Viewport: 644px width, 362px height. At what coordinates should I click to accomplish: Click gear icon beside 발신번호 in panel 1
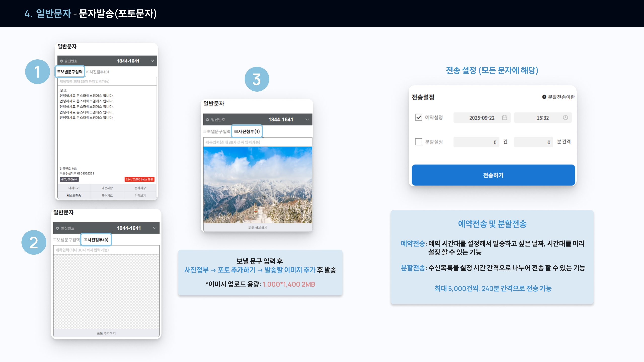tap(61, 61)
